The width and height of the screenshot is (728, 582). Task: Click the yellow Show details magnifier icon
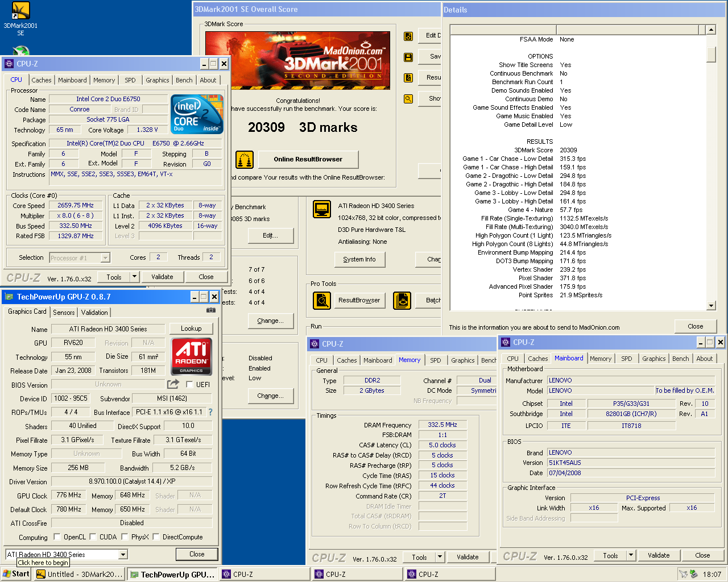(x=408, y=98)
